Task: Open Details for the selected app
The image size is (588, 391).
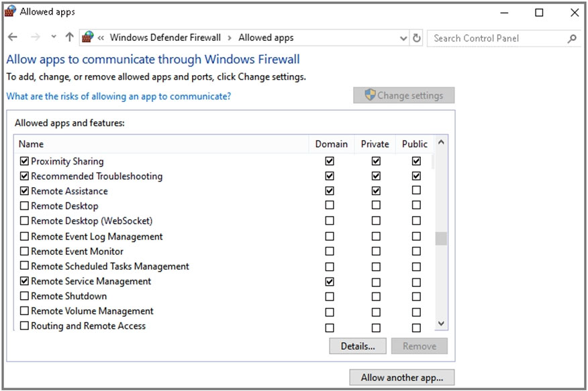Action: tap(358, 346)
